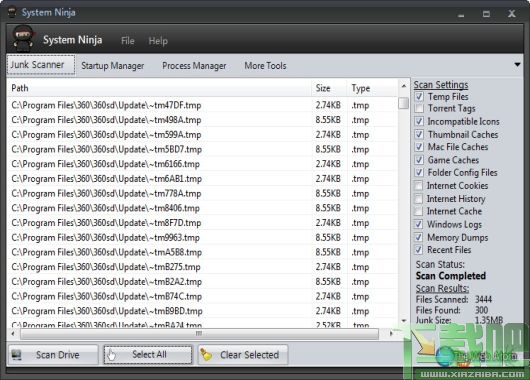Select the ~tmB74C.tmp file row
This screenshot has width=530, height=380.
202,296
